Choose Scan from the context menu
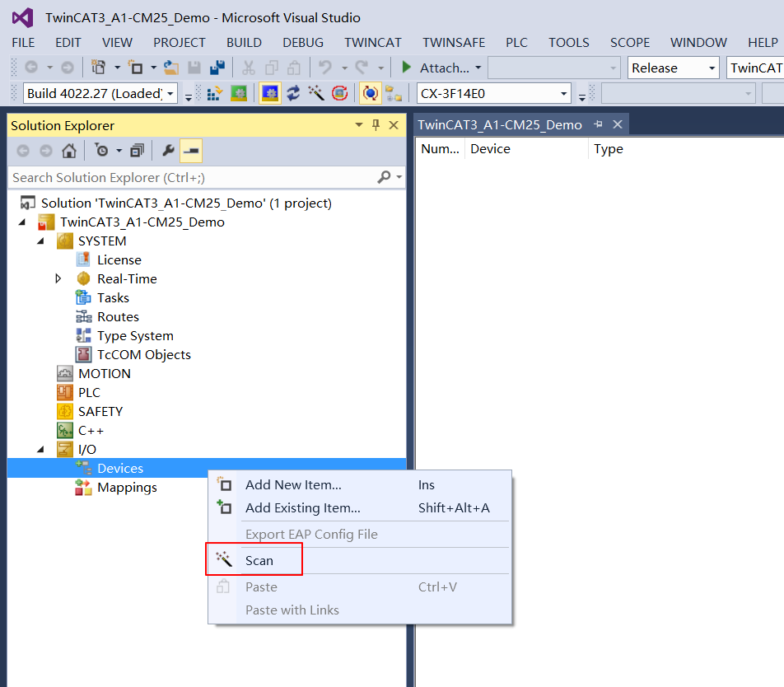Viewport: 784px width, 687px height. click(360, 560)
